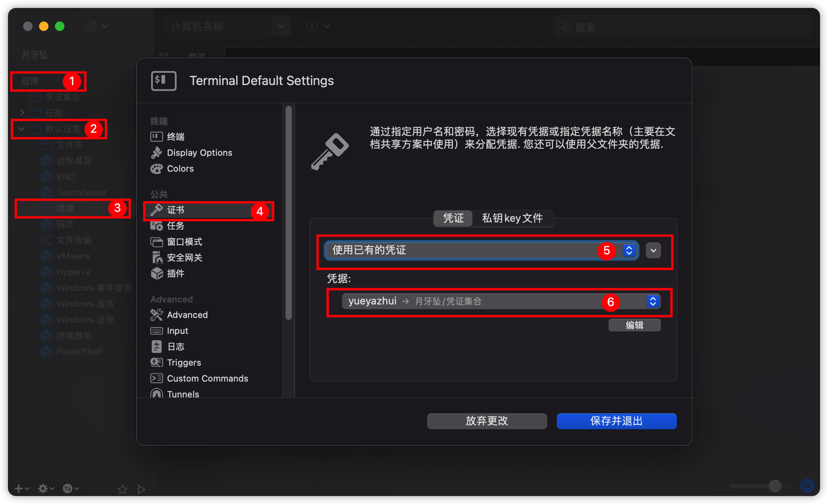Open the Tunnels section icon
The height and width of the screenshot is (504, 828).
[x=156, y=394]
